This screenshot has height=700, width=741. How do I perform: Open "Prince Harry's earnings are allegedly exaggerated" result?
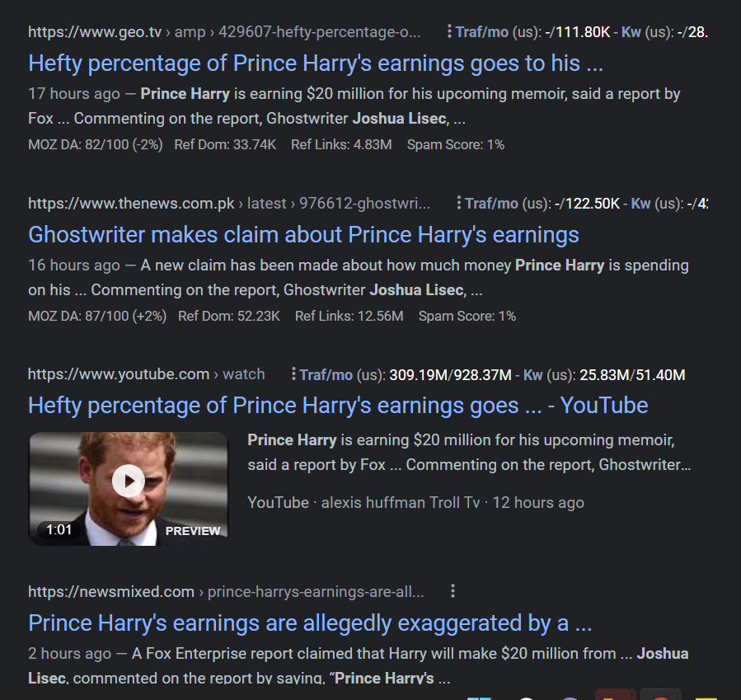pos(310,622)
